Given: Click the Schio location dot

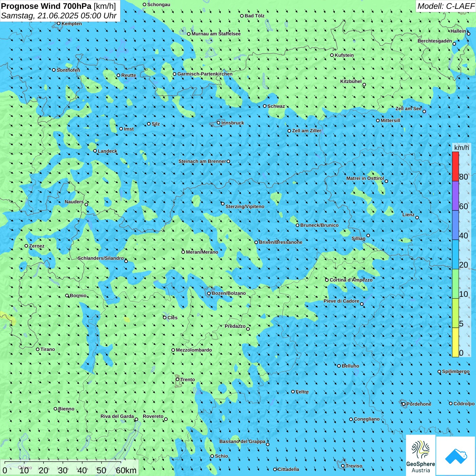Looking at the screenshot, I should pos(212,456).
